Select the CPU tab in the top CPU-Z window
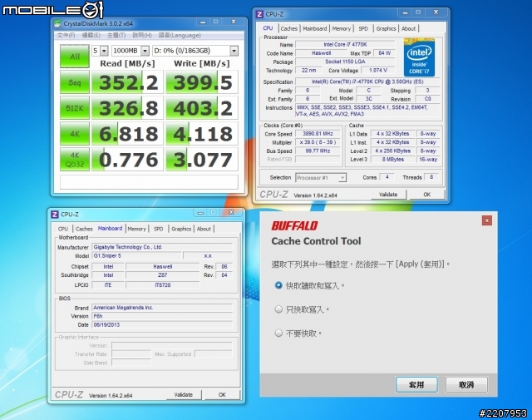Image resolution: width=532 pixels, height=420 pixels. click(x=268, y=28)
